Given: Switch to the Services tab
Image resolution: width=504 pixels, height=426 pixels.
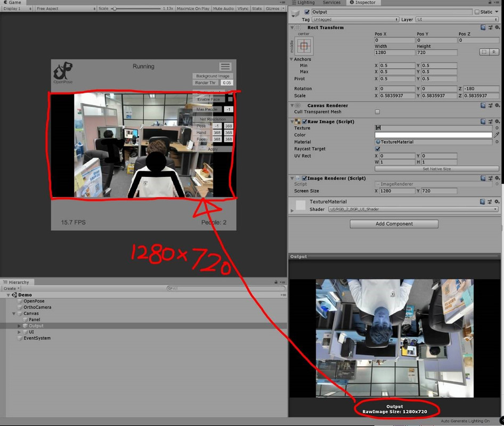Looking at the screenshot, I should pyautogui.click(x=331, y=3).
